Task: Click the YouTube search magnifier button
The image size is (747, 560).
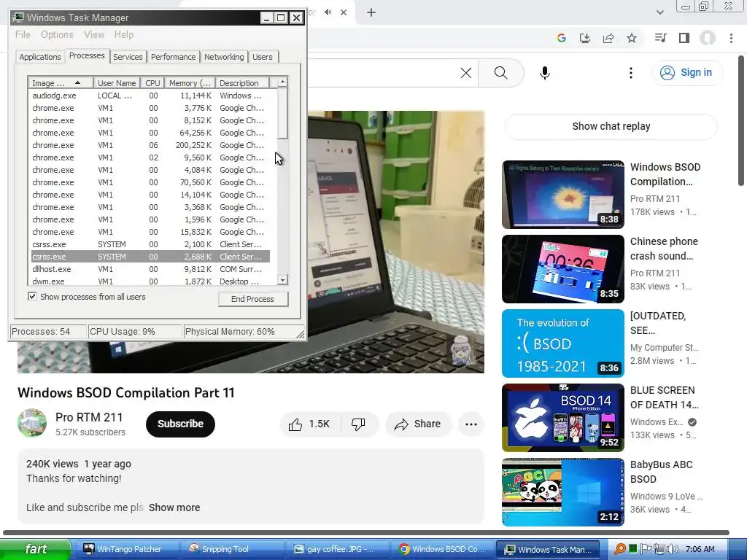Action: 500,73
